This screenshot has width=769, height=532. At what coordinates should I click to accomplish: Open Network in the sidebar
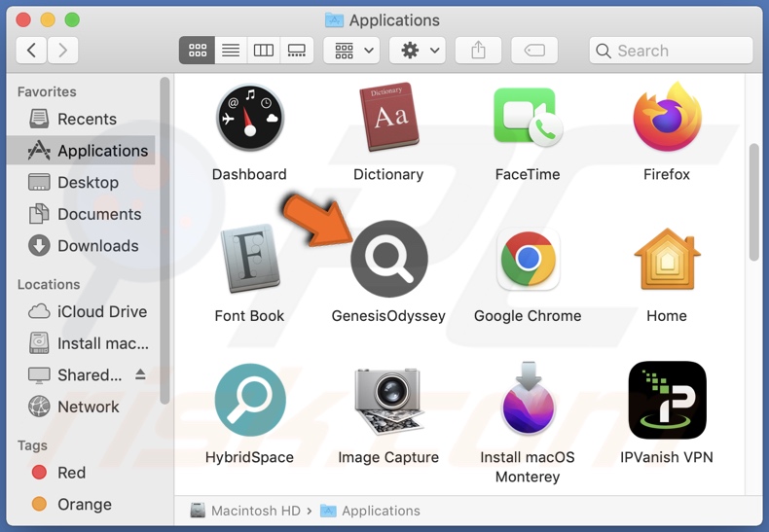coord(81,407)
